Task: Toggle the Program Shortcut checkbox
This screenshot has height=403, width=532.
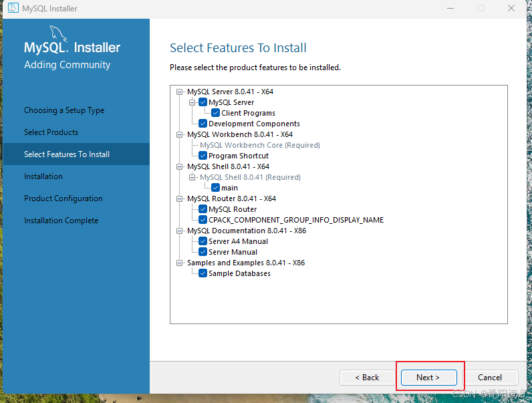Action: 203,156
